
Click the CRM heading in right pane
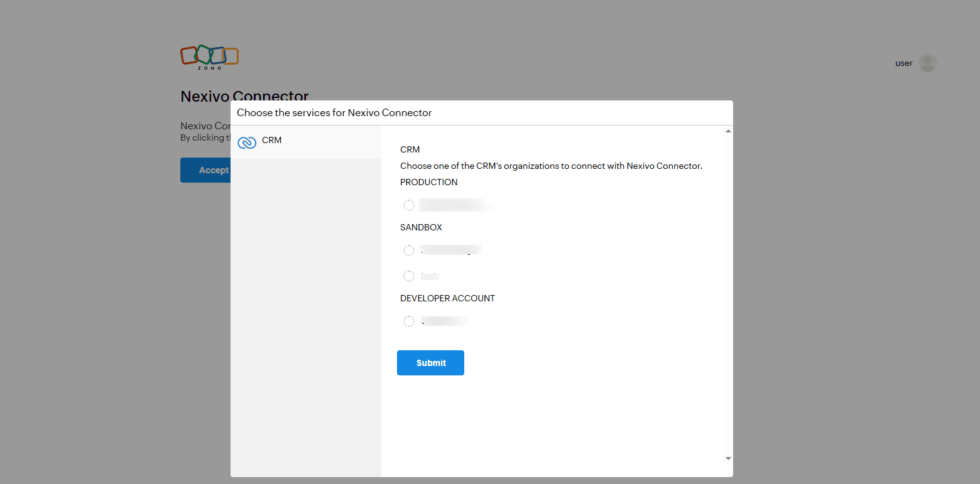click(410, 149)
